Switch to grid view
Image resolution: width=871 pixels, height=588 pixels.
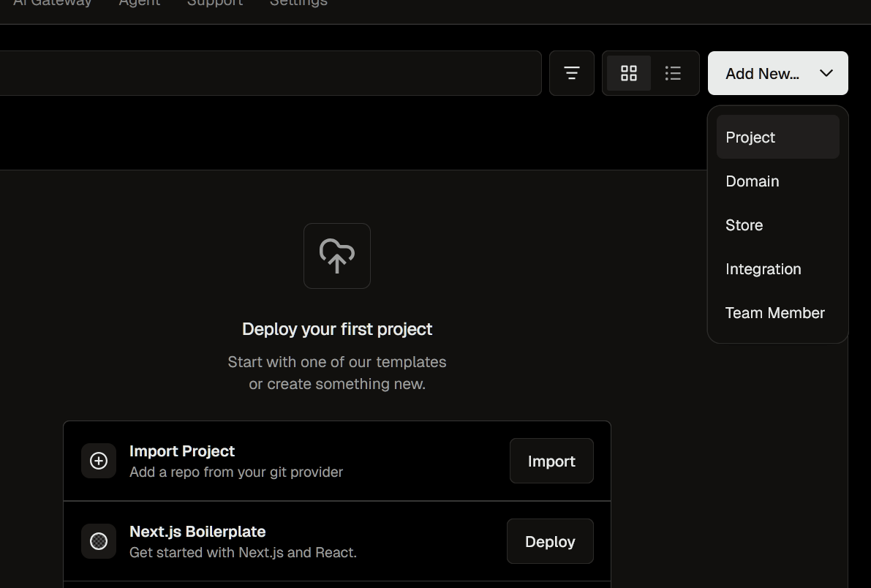pos(629,73)
